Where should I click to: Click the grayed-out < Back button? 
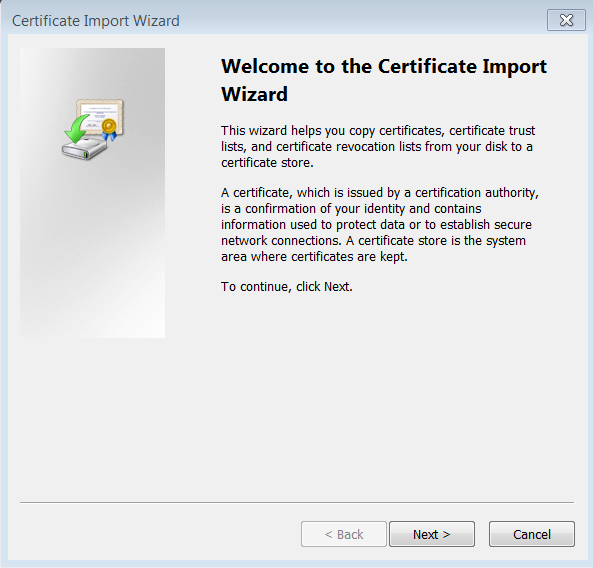pos(344,534)
